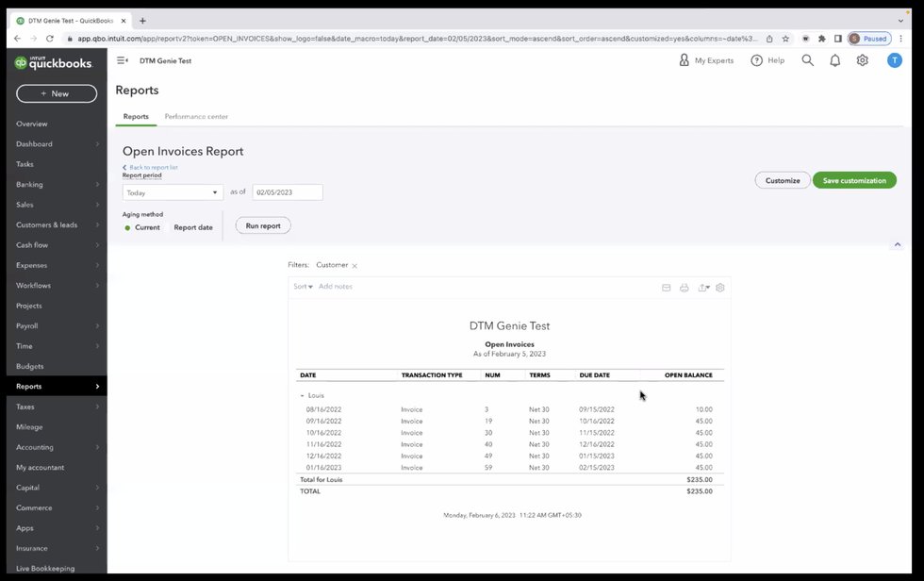Select Report date aging method

coord(193,227)
